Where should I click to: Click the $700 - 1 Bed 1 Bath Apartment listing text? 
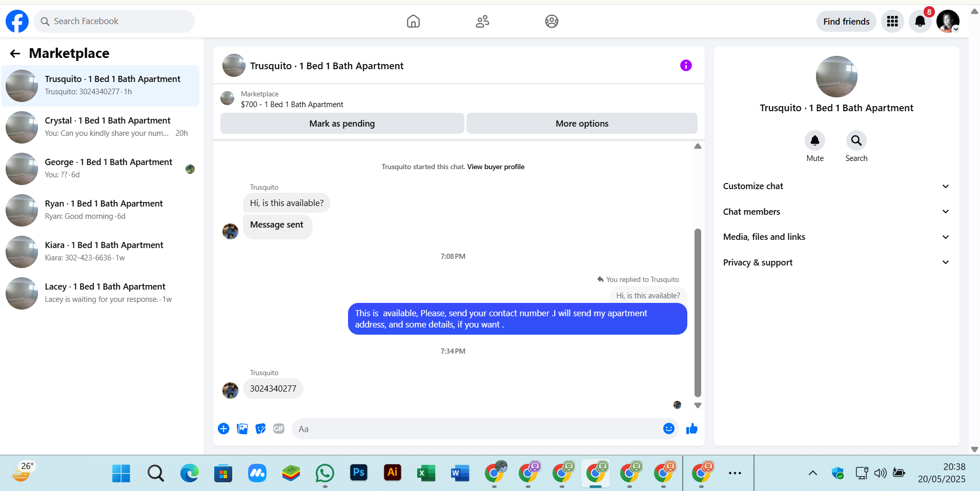pyautogui.click(x=292, y=105)
